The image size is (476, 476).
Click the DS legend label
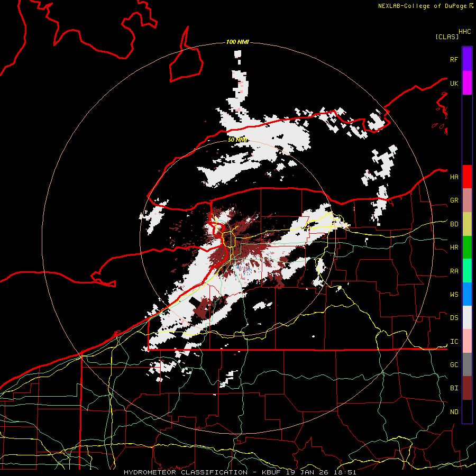[454, 318]
